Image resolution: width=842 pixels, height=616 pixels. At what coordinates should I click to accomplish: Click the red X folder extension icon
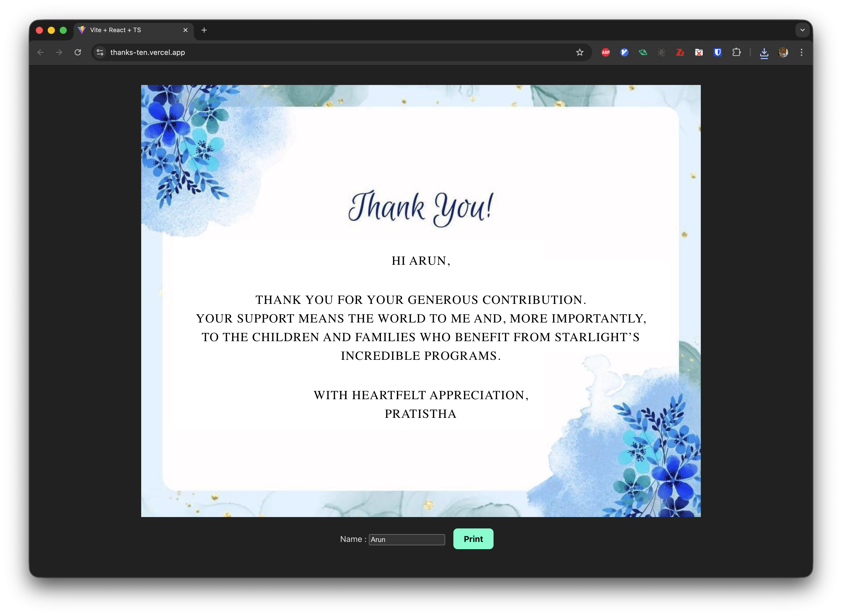(x=699, y=53)
